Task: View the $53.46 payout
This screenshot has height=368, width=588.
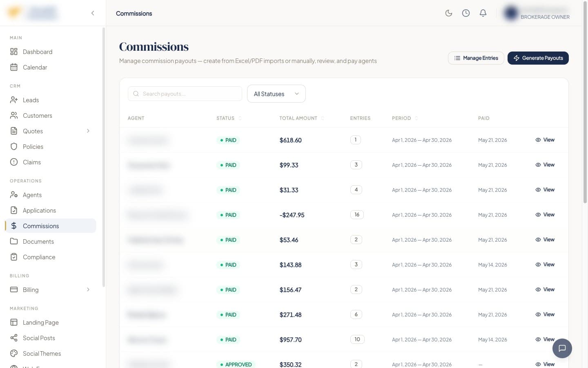Action: pos(545,240)
